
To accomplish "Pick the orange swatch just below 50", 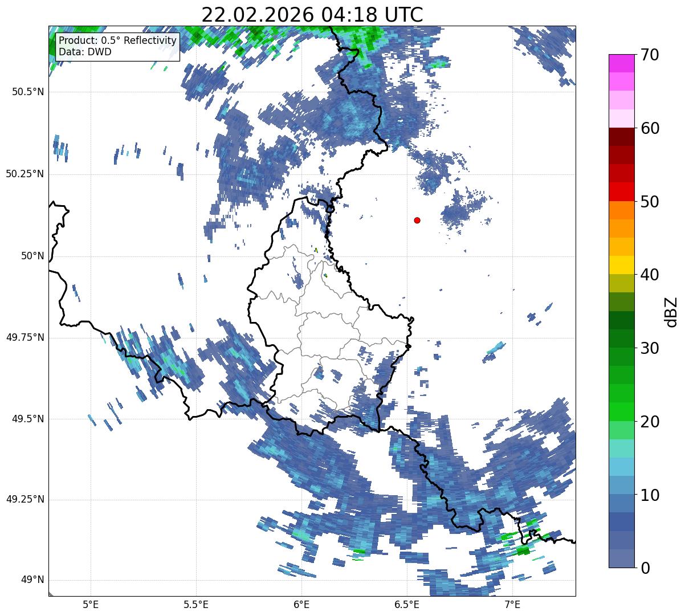I will coord(621,210).
